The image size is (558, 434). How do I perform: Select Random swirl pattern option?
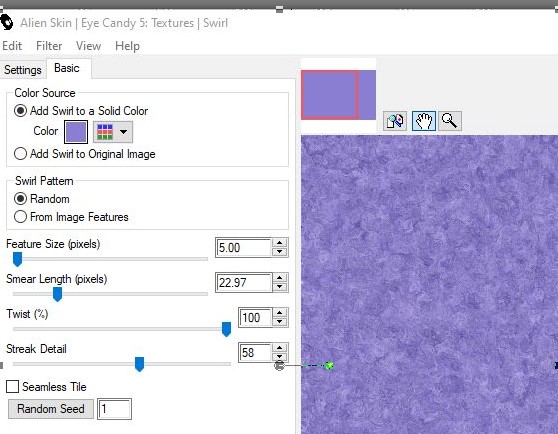pyautogui.click(x=42, y=199)
